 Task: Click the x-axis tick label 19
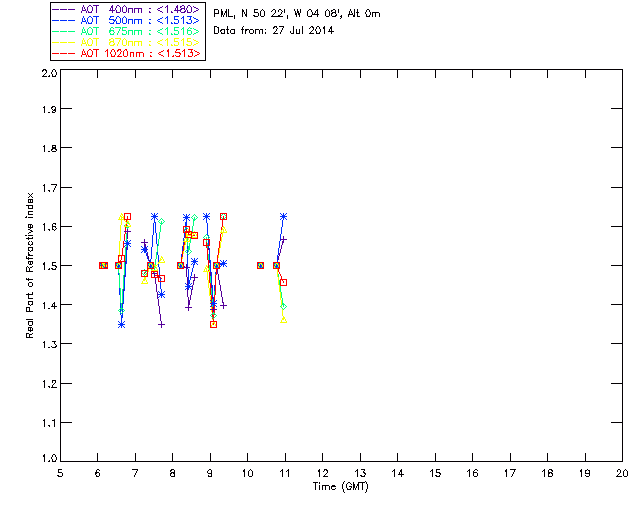(585, 473)
